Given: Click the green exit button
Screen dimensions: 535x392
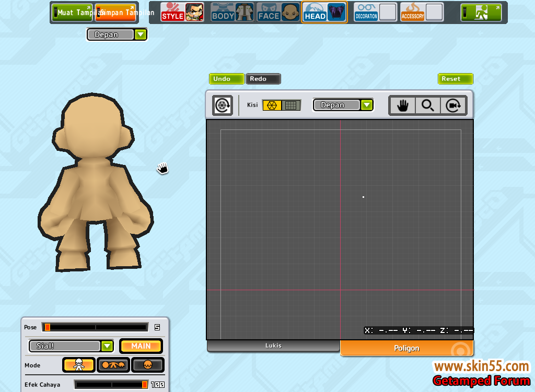Looking at the screenshot, I should 481,13.
